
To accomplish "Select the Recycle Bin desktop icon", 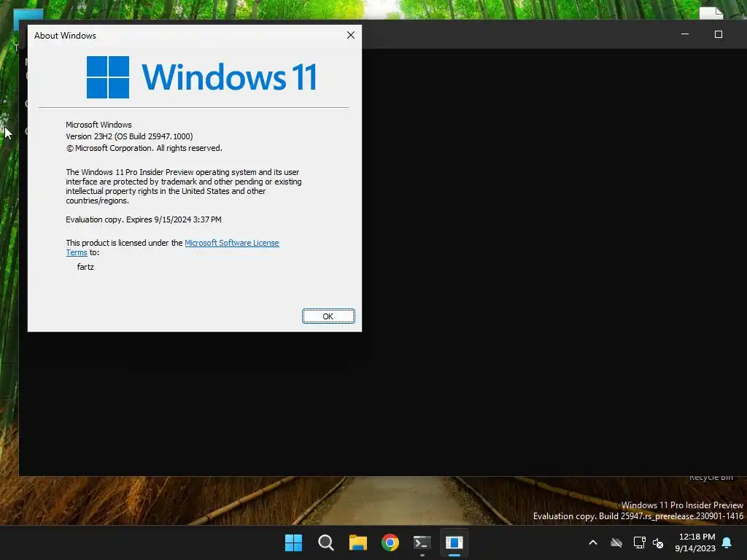I will point(711,477).
